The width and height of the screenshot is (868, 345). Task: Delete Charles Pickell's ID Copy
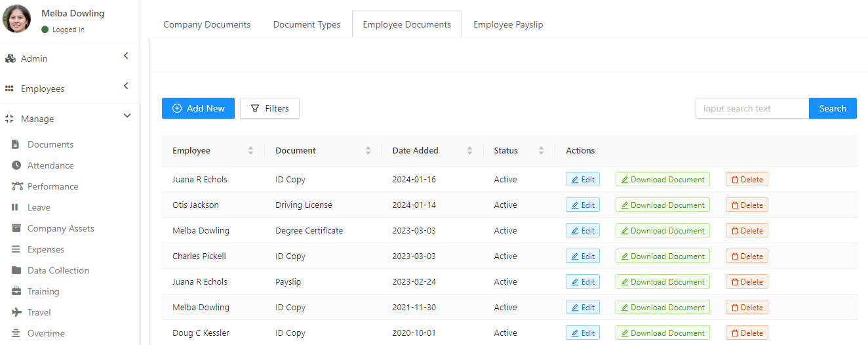click(747, 256)
